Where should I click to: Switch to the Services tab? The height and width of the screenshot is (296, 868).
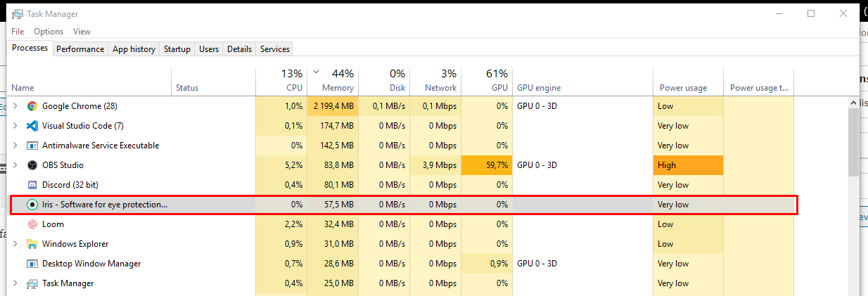tap(275, 49)
